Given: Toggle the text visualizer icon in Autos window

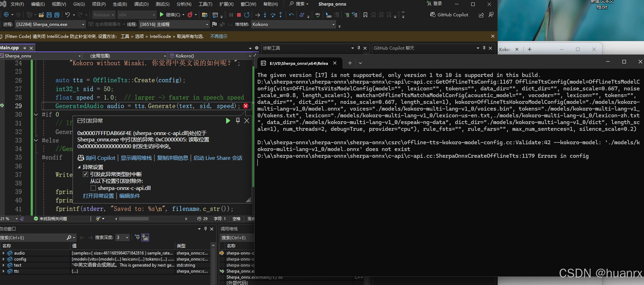Looking at the screenshot, I should [x=146, y=238].
